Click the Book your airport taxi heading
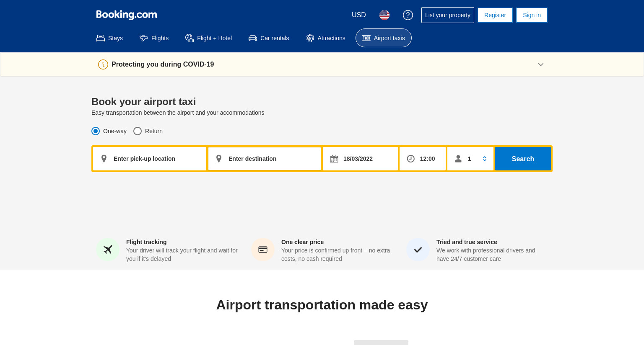Viewport: 644px width, 345px height. pyautogui.click(x=144, y=102)
